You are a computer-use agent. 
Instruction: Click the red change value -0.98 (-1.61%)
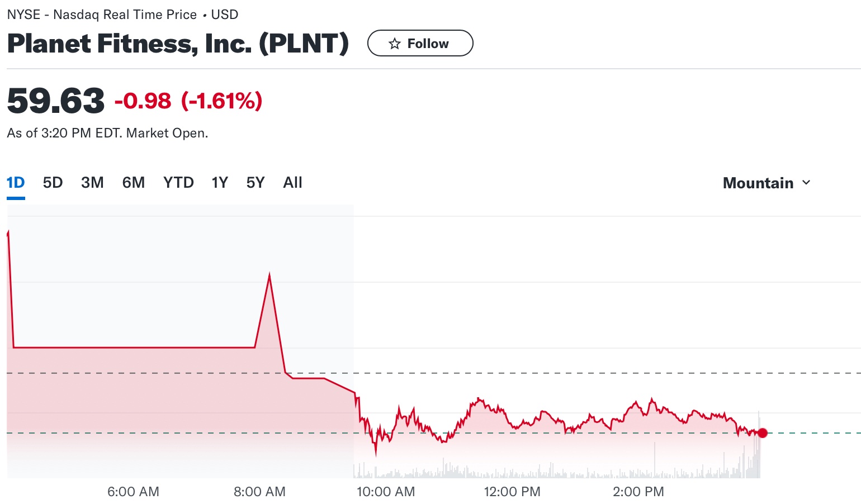tap(187, 101)
